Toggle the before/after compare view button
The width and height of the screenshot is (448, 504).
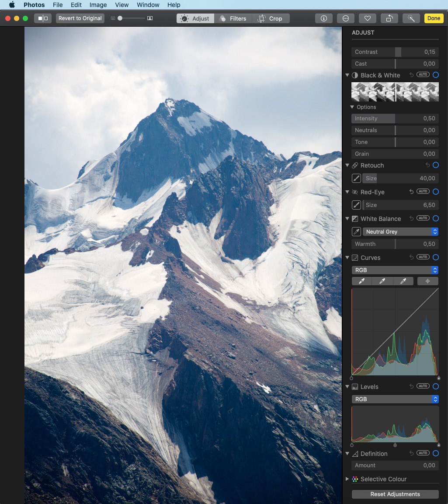pos(43,18)
